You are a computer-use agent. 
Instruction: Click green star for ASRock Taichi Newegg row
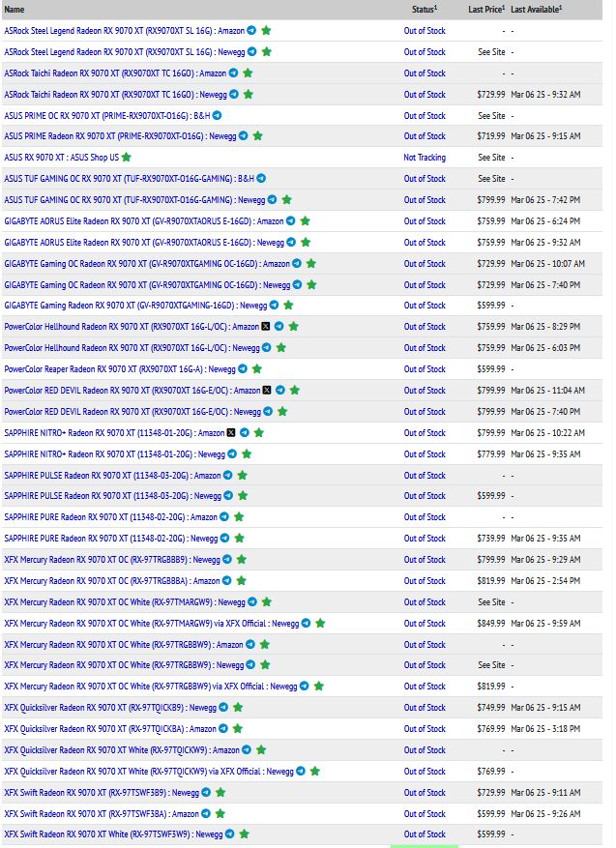249,94
